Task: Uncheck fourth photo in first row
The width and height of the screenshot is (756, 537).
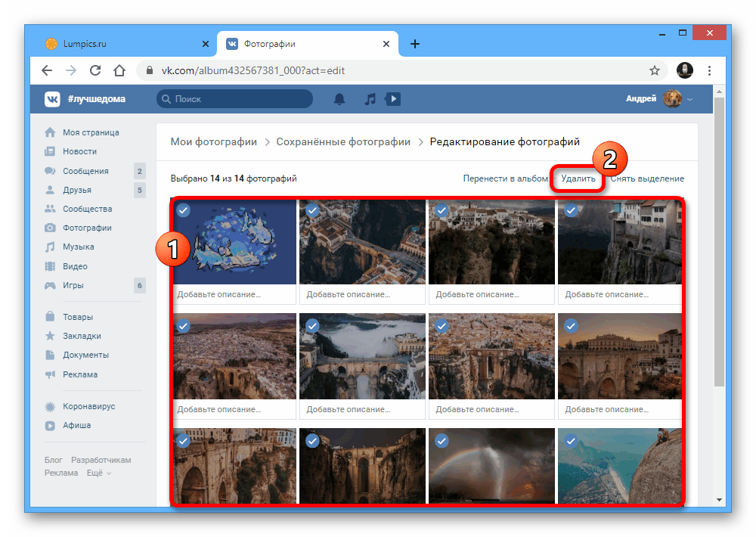Action: point(572,210)
